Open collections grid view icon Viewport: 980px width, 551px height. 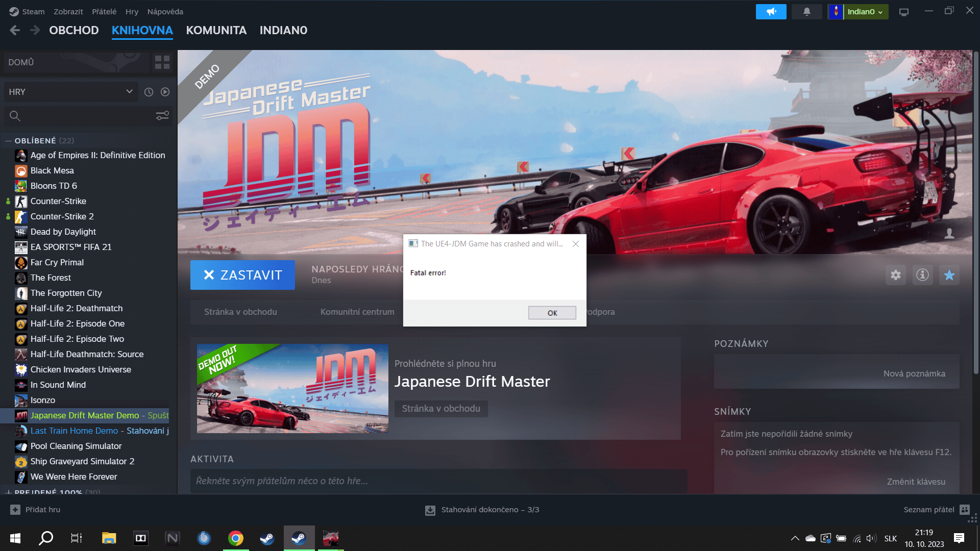[162, 62]
